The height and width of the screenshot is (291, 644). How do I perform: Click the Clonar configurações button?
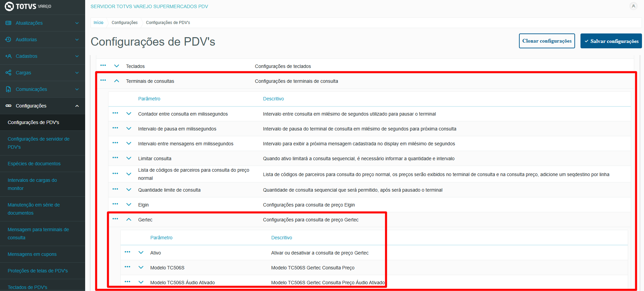pyautogui.click(x=547, y=41)
